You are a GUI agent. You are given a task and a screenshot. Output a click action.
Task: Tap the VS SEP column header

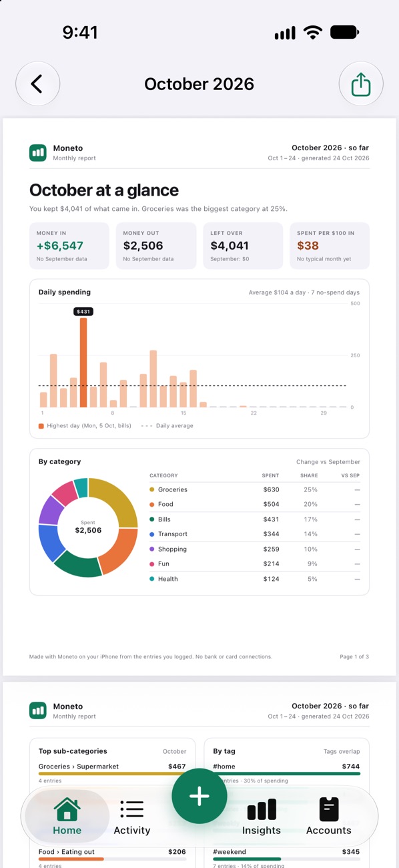(350, 475)
